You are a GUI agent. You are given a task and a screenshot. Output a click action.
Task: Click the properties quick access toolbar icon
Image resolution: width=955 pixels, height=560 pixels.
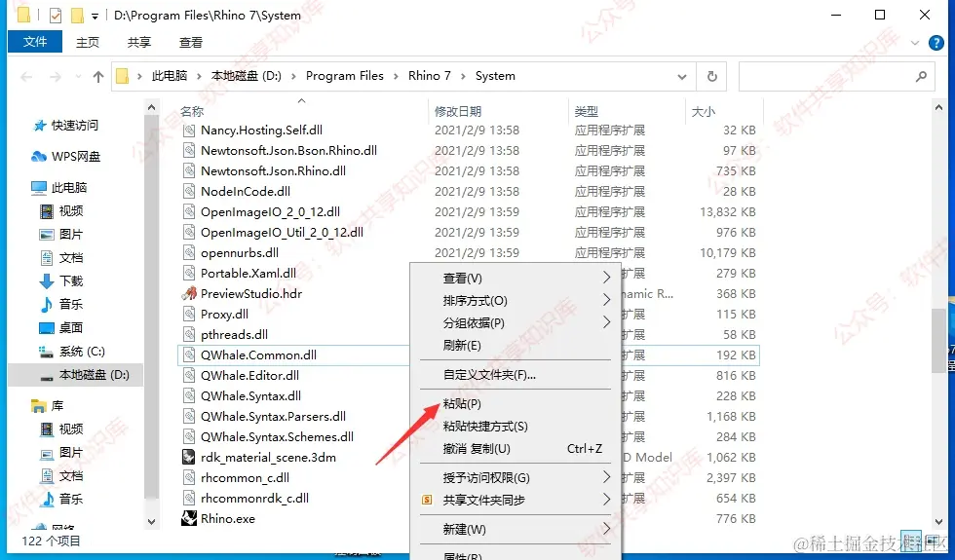click(x=56, y=16)
